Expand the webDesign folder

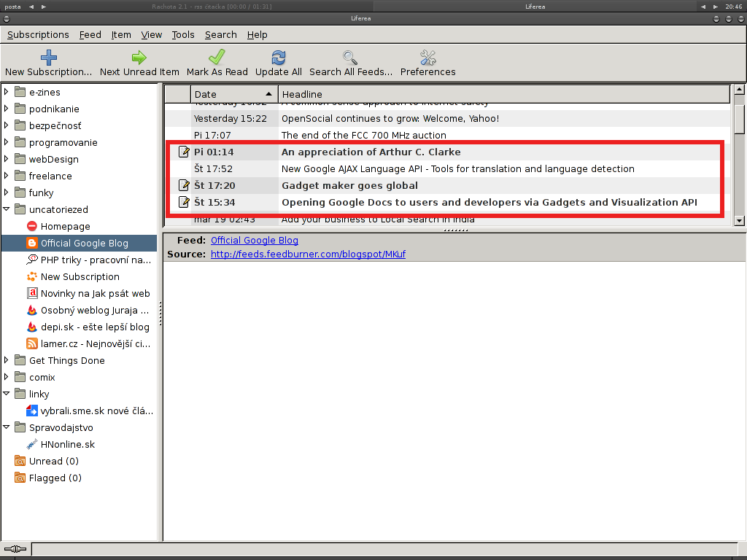[x=6, y=158]
